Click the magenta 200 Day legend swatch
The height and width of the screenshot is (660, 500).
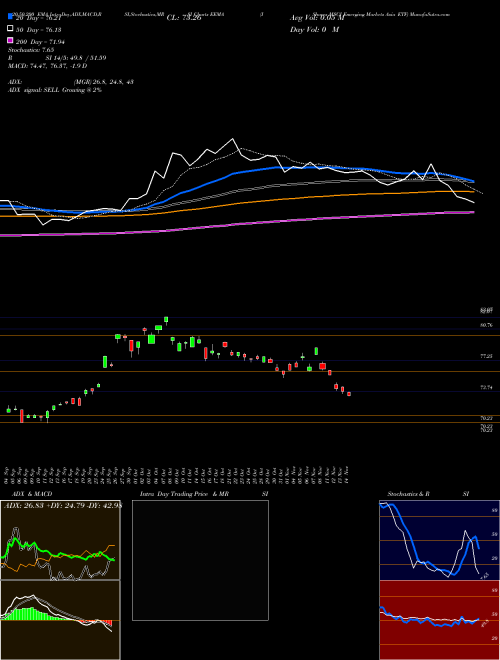(10, 40)
